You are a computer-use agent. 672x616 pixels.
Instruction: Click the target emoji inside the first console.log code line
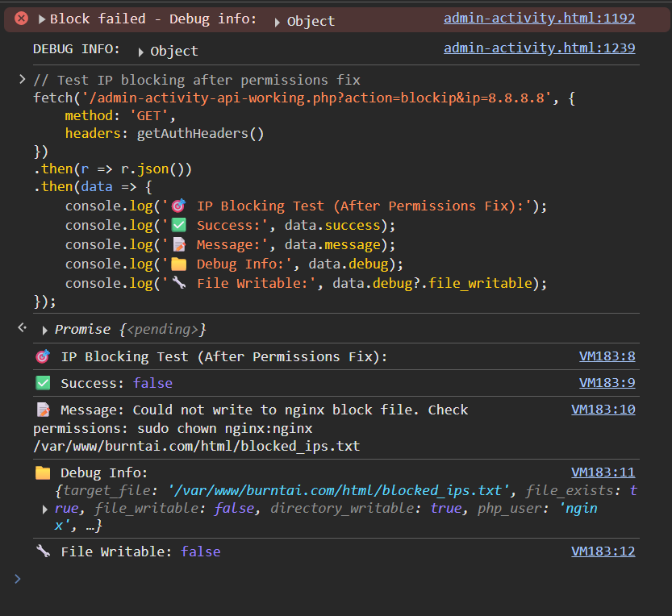point(179,206)
